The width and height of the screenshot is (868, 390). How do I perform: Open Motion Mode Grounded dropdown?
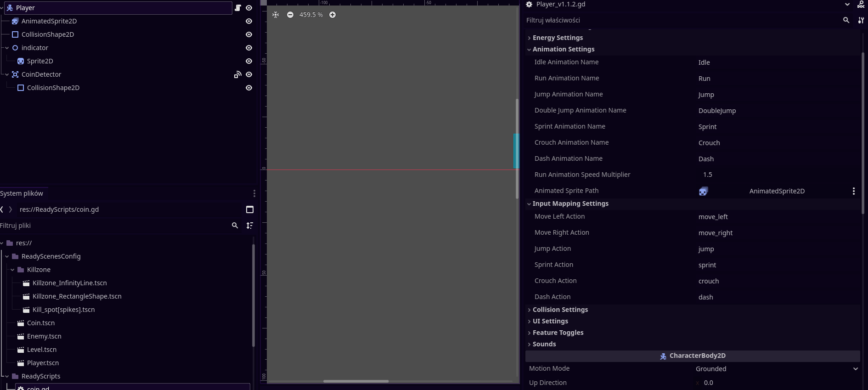(x=776, y=369)
